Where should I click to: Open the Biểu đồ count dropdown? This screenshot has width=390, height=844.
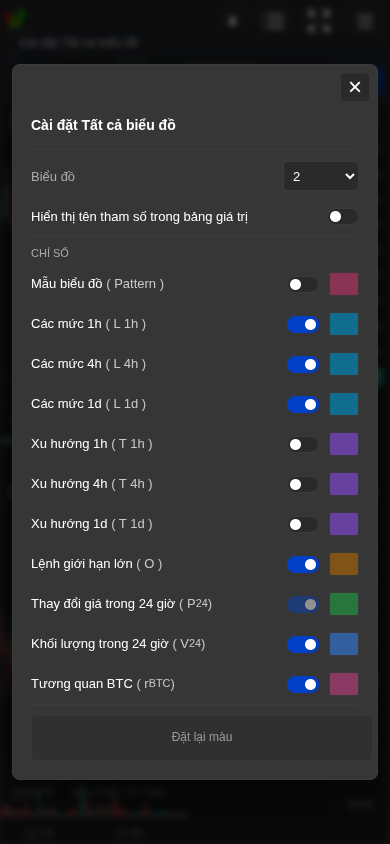click(x=321, y=176)
